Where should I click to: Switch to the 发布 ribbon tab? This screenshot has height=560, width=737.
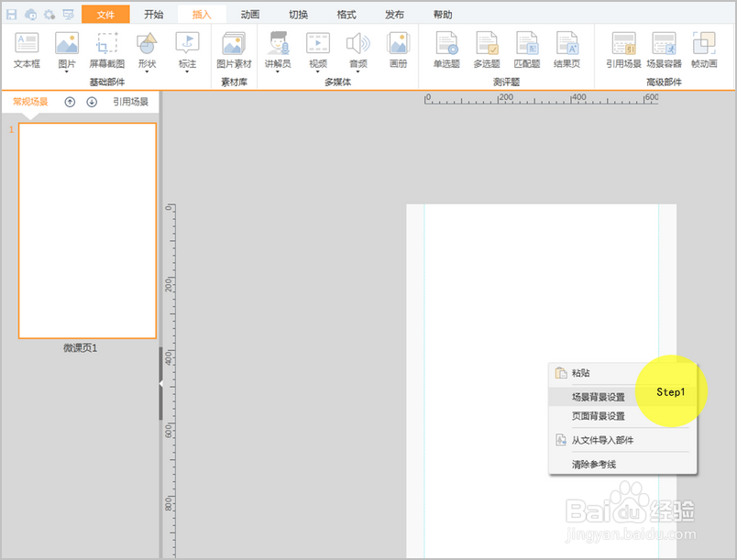pos(394,15)
